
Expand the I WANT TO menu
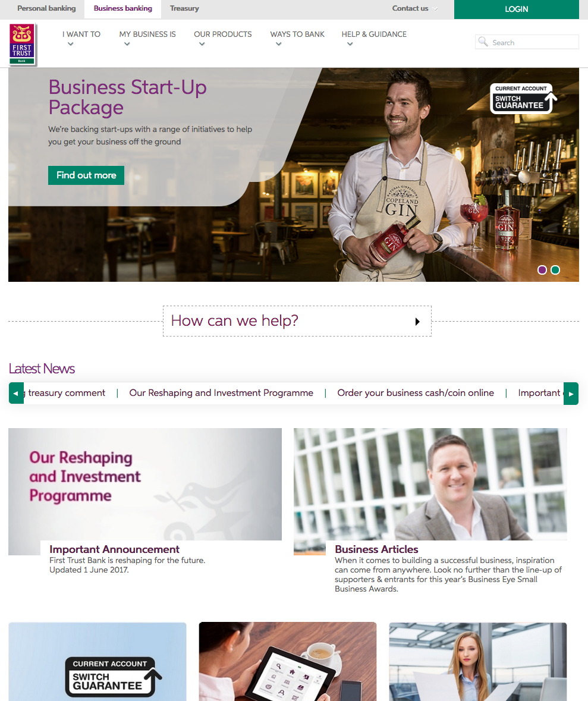81,38
